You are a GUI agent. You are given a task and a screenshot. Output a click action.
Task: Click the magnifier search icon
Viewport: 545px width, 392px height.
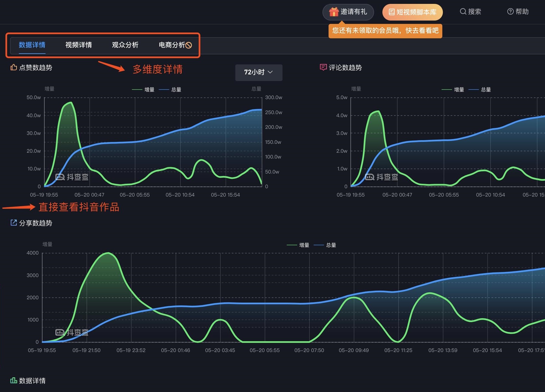[x=463, y=11]
